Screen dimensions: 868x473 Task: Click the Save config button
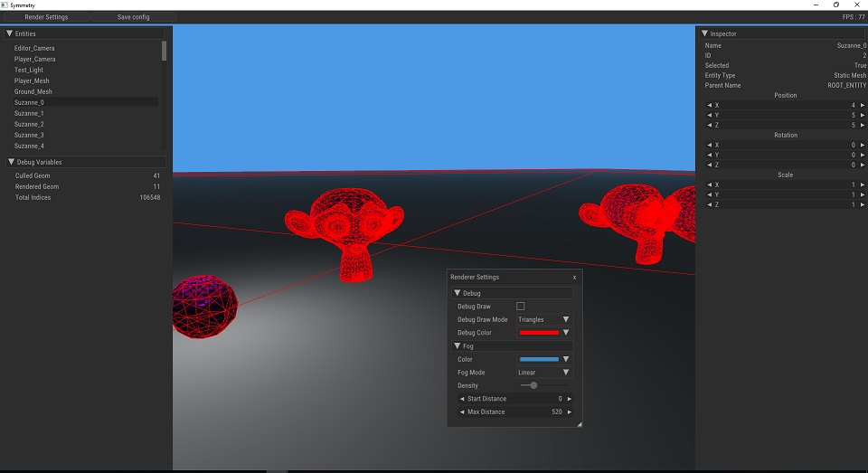[134, 17]
